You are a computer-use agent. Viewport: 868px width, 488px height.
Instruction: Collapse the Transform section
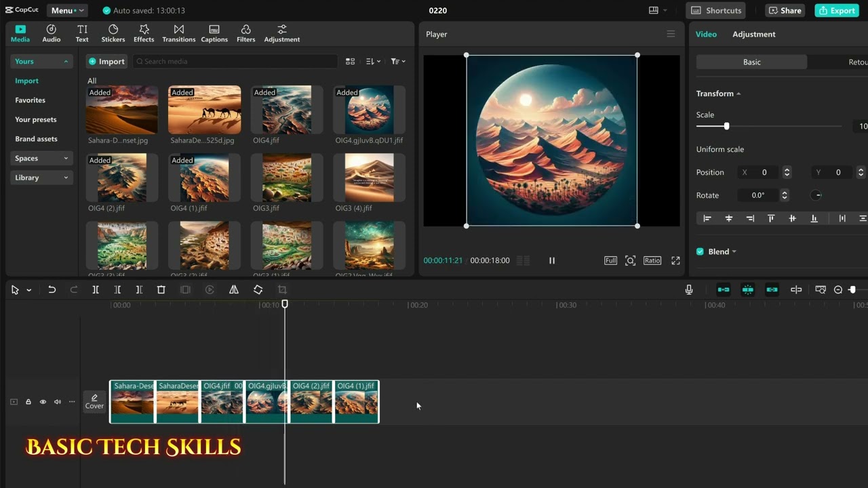(738, 94)
